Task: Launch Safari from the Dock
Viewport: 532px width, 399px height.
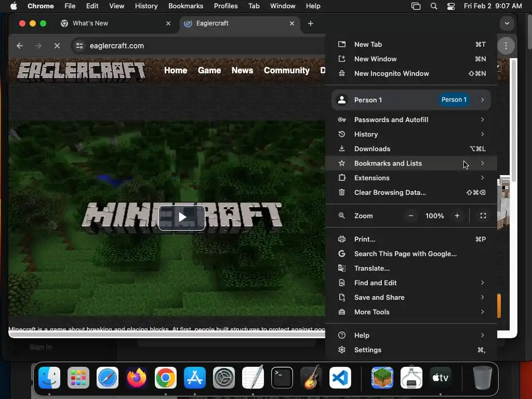Action: coord(108,378)
